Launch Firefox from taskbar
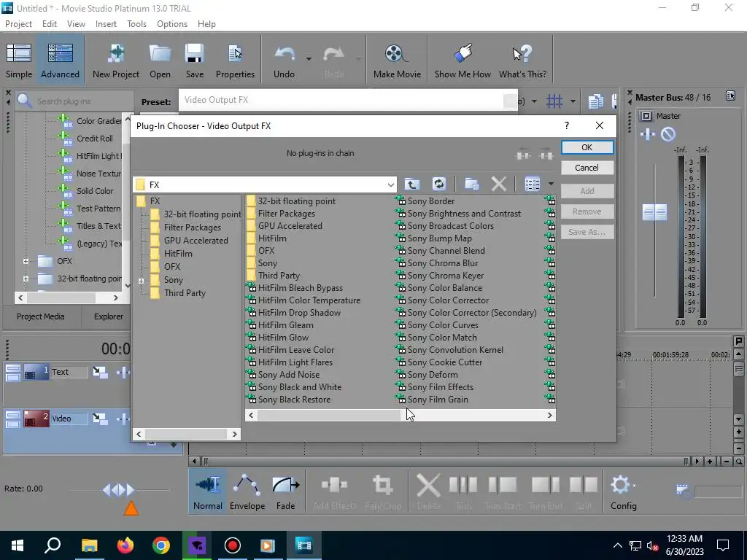Viewport: 747px width, 560px height. click(125, 545)
